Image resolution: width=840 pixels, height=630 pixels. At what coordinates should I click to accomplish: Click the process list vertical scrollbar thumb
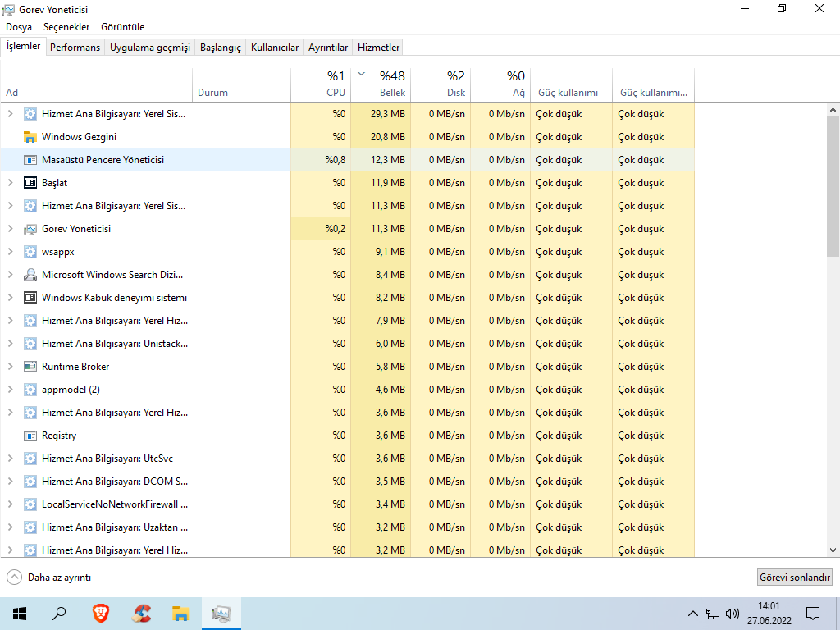coord(833,186)
